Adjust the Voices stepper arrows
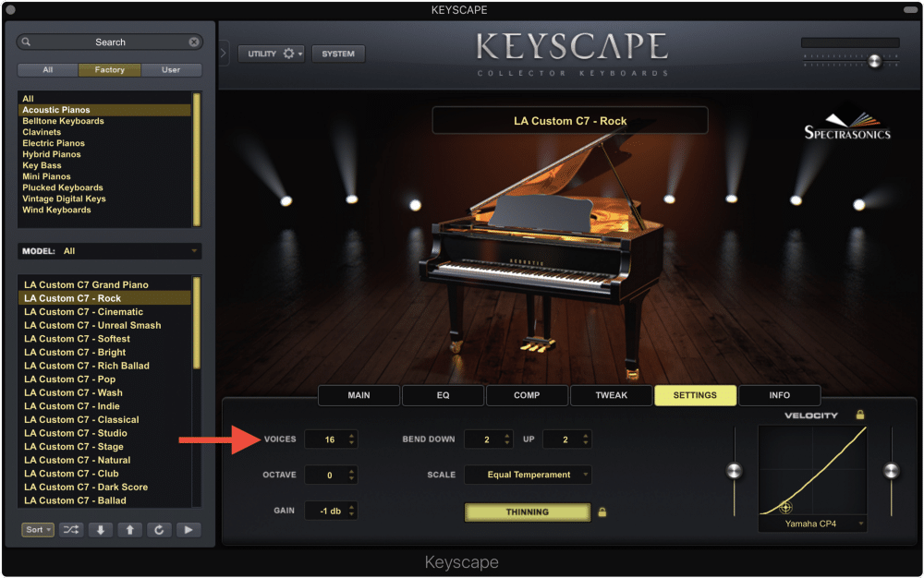This screenshot has width=924, height=578. click(351, 440)
